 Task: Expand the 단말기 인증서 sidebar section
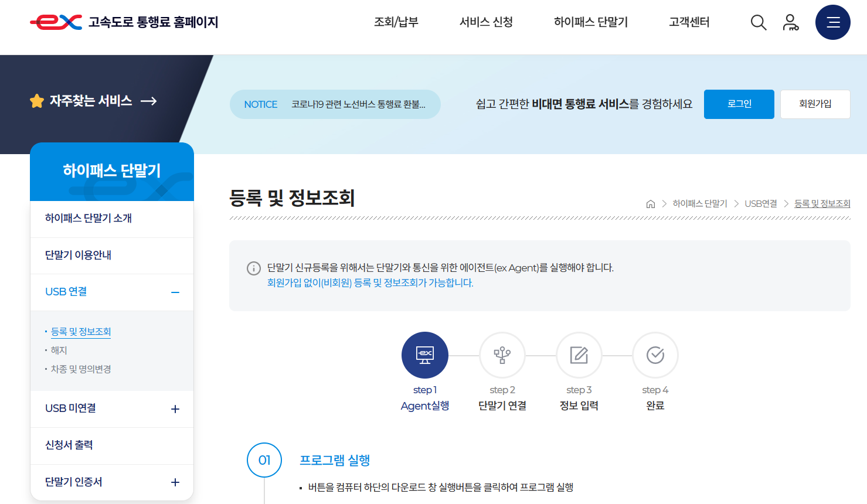[175, 482]
